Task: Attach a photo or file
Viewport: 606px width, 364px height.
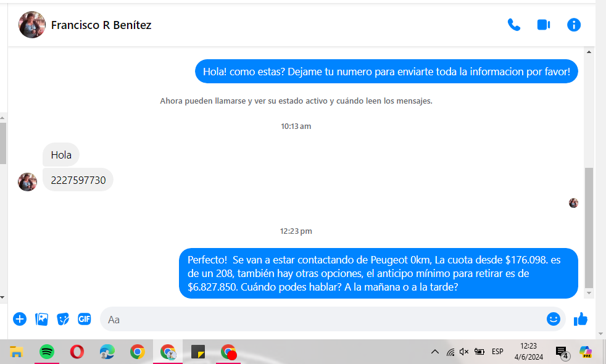Action: point(41,319)
